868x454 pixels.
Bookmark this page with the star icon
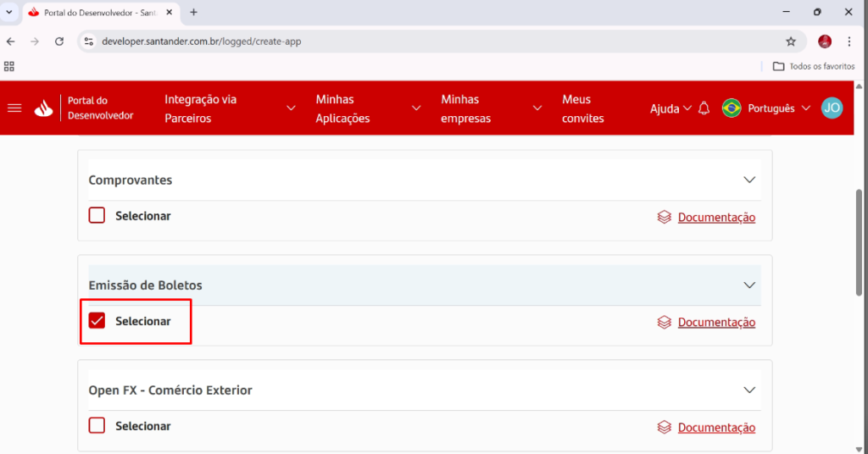(791, 42)
